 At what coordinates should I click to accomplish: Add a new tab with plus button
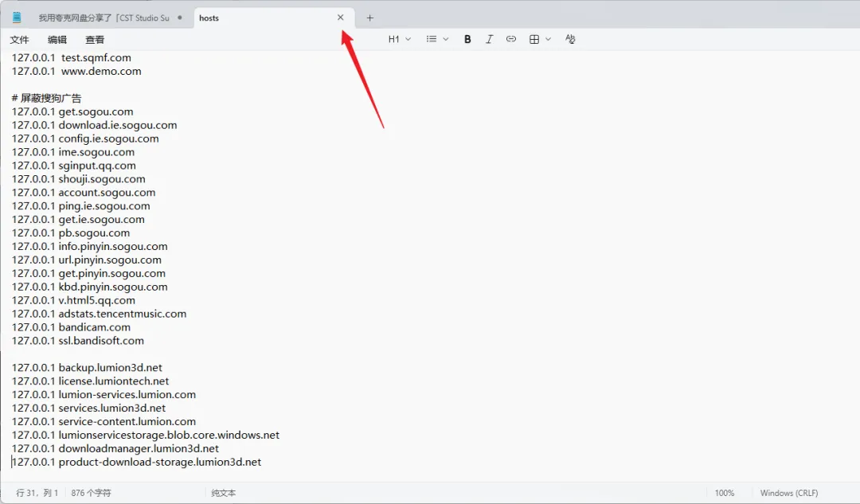pyautogui.click(x=369, y=18)
